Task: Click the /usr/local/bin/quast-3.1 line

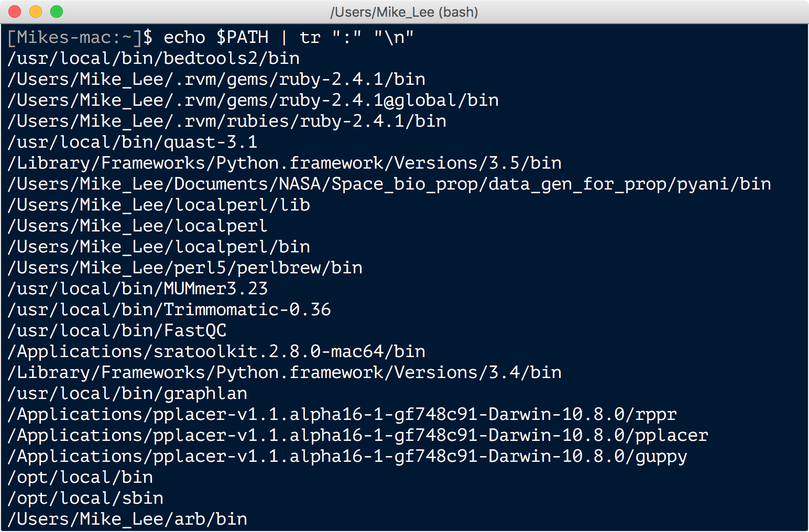Action: (x=133, y=142)
